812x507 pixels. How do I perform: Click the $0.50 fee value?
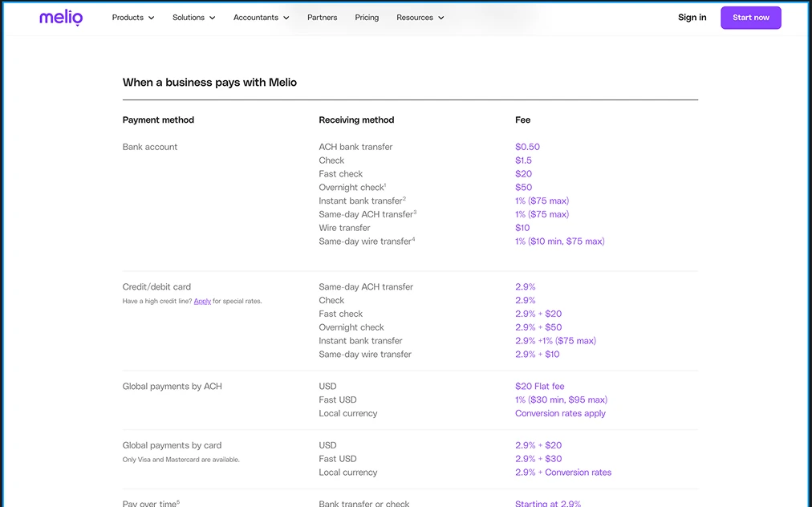point(527,147)
